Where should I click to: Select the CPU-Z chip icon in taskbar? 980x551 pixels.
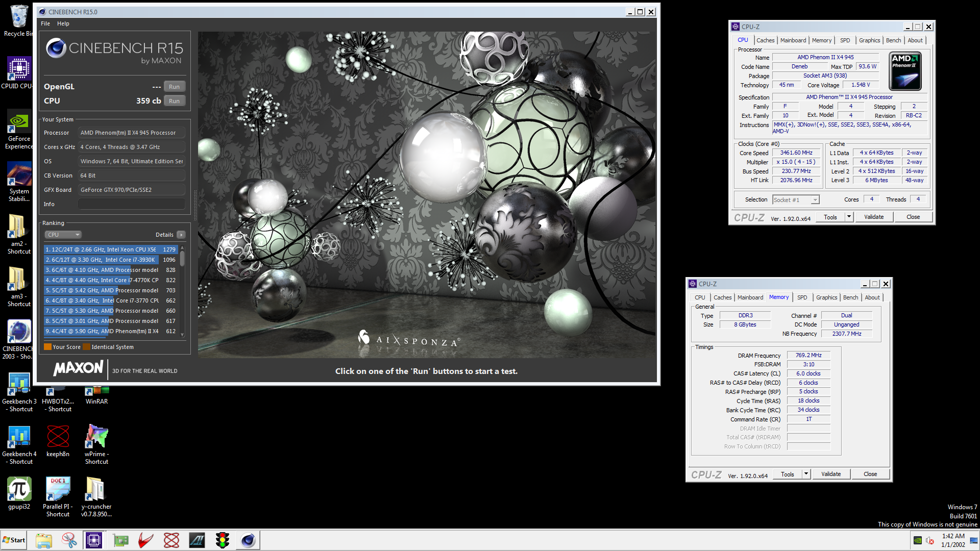tap(94, 540)
